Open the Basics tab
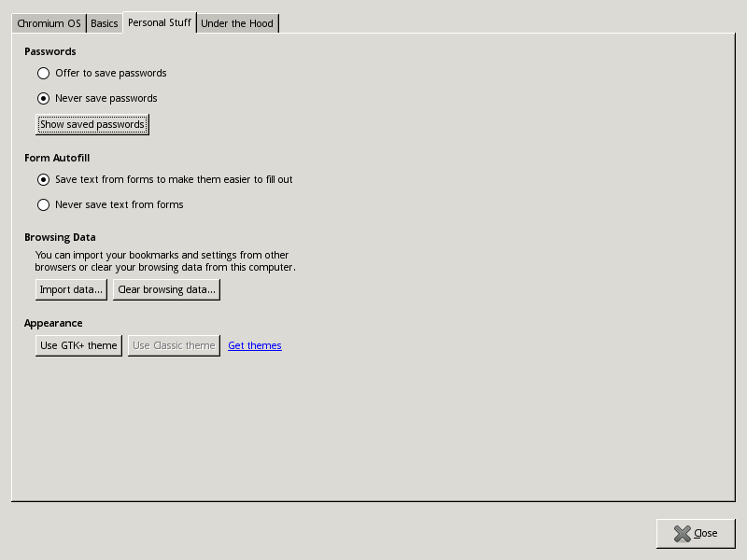Viewport: 747px width, 560px height. pyautogui.click(x=104, y=23)
